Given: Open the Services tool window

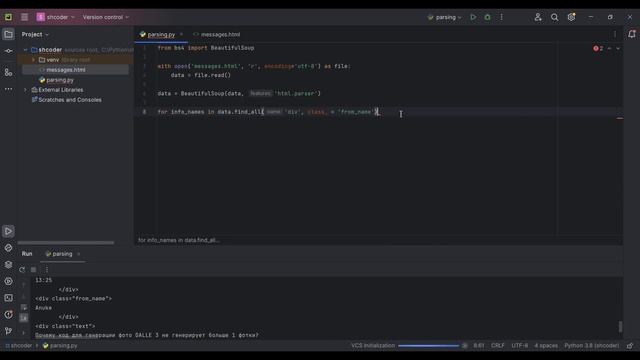Looking at the screenshot, I should (8, 281).
